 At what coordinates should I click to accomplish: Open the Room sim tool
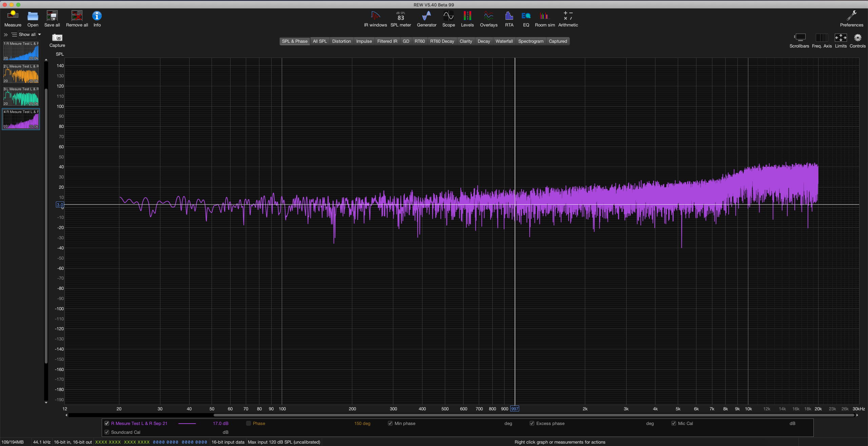click(545, 16)
